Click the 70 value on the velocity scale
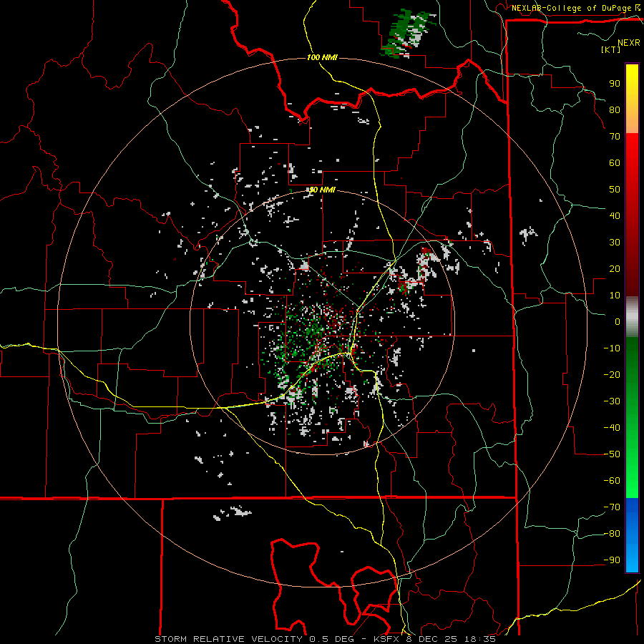644x644 pixels. [615, 137]
